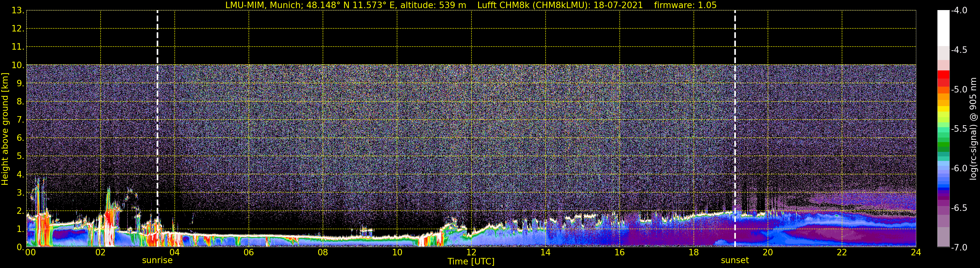Click the '2.' tick on the height axis
980x268 pixels.
tap(20, 211)
